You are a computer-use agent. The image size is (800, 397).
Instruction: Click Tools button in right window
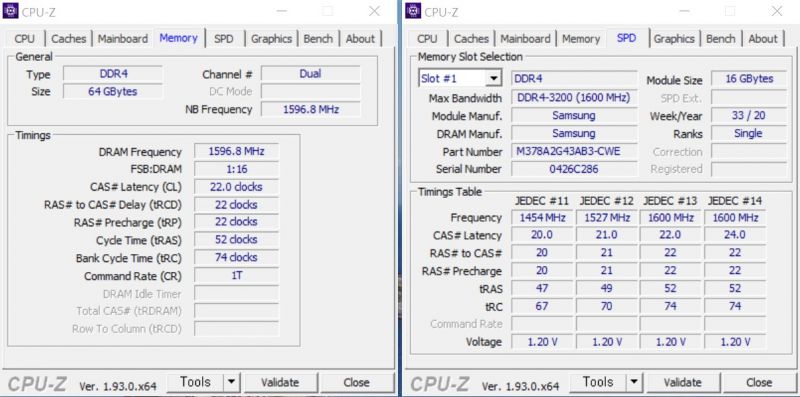point(598,382)
